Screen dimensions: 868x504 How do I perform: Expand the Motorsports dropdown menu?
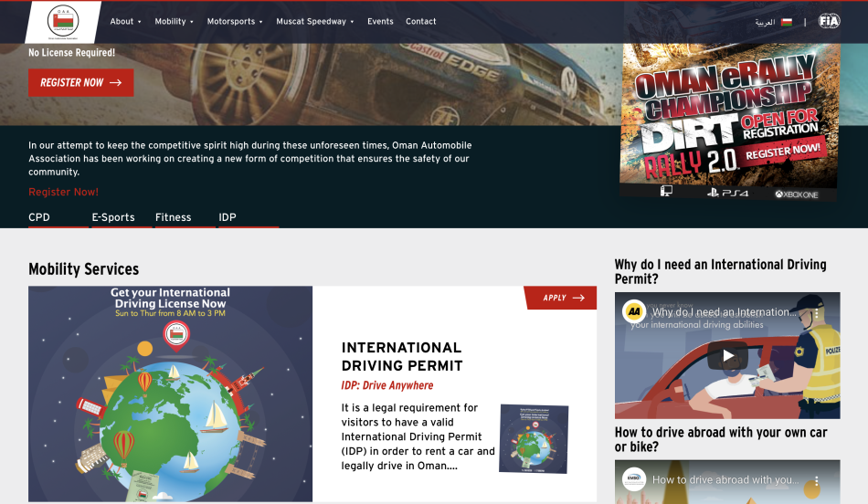235,22
